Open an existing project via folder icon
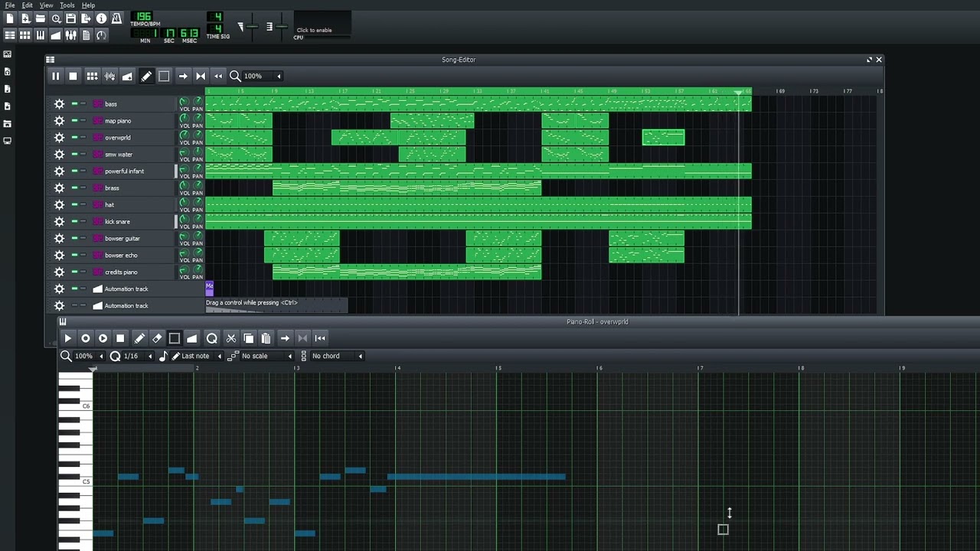980x551 pixels. 41,18
